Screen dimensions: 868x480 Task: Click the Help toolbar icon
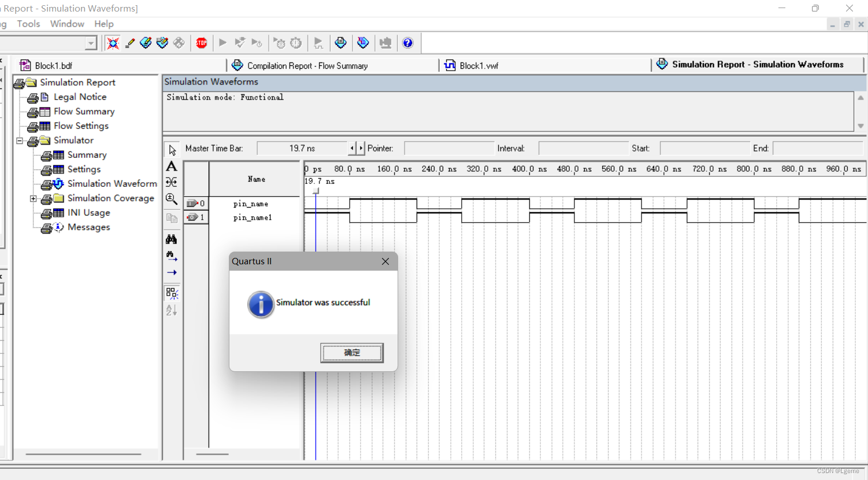[x=409, y=43]
